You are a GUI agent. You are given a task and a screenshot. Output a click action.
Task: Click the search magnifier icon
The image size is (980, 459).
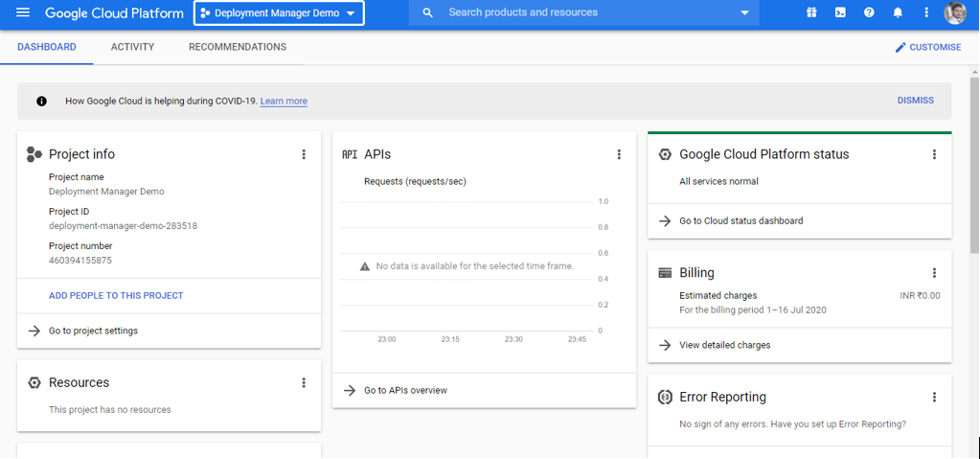tap(427, 12)
